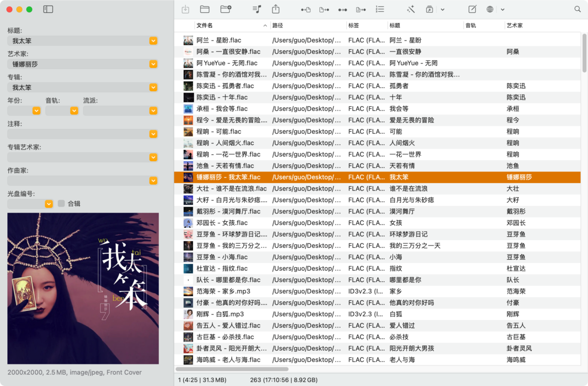Click the album cover artwork thumbnail
The image size is (588, 386).
click(x=83, y=288)
